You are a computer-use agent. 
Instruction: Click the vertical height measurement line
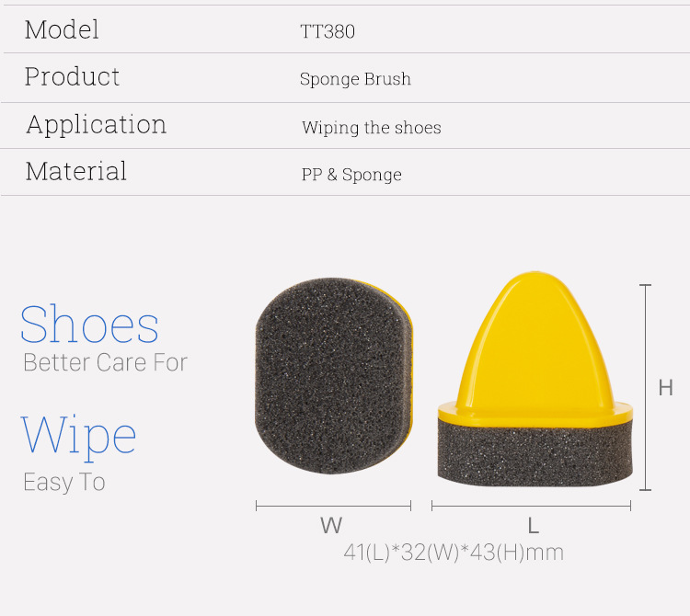tap(645, 387)
